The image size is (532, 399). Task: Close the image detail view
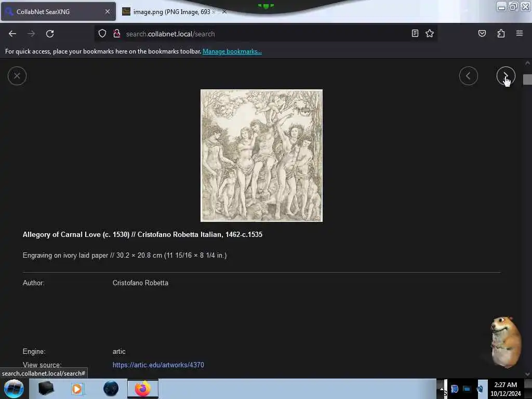click(17, 76)
